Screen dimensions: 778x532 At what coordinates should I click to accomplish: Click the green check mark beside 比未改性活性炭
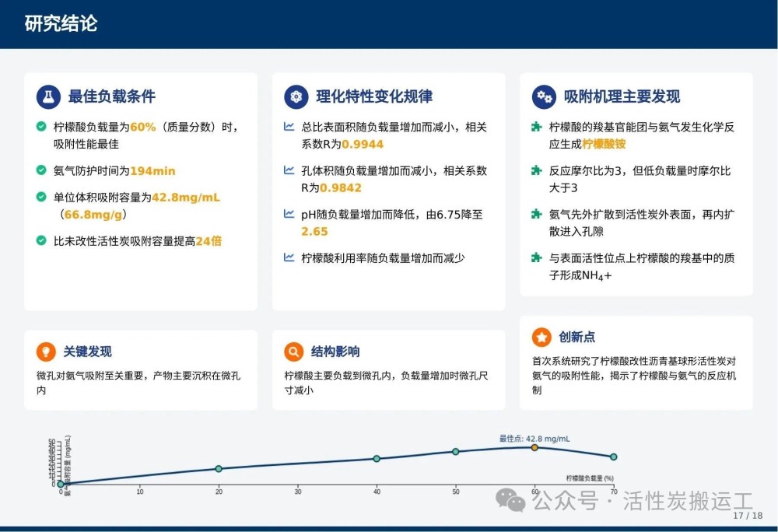click(x=41, y=241)
